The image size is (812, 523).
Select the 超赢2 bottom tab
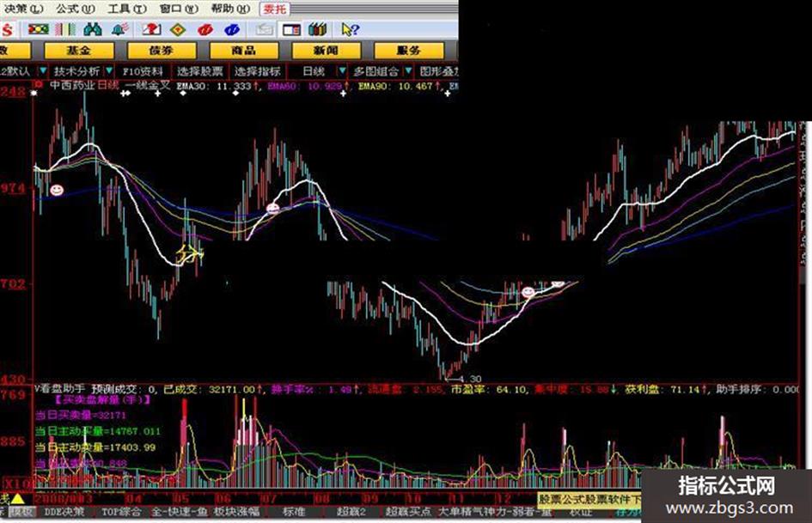click(351, 512)
